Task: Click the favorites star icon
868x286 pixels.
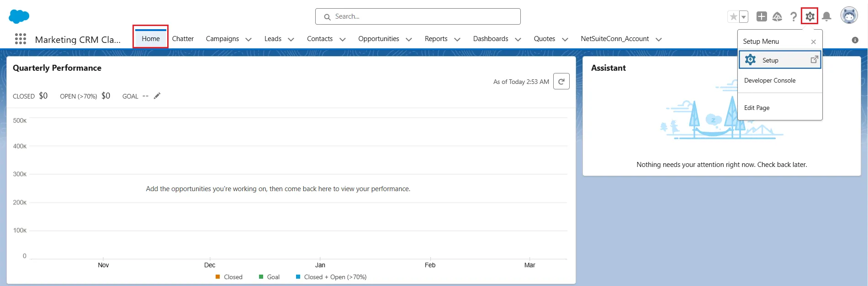Action: [x=733, y=17]
